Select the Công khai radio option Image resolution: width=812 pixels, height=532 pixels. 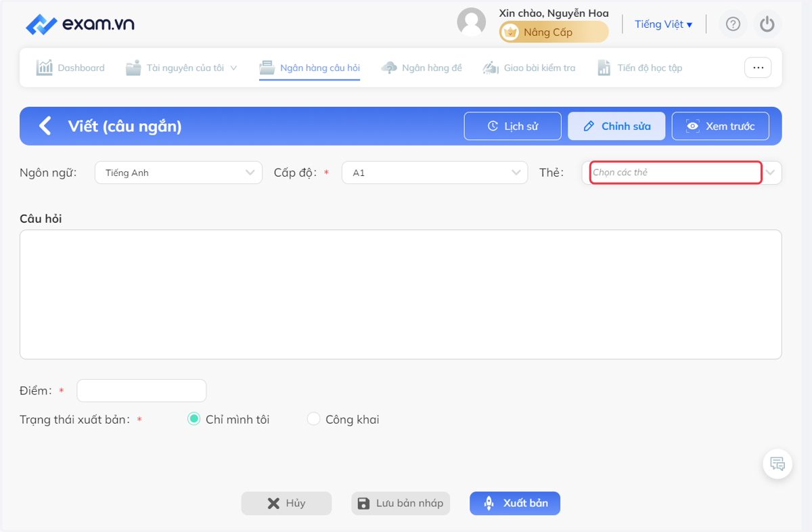coord(313,419)
